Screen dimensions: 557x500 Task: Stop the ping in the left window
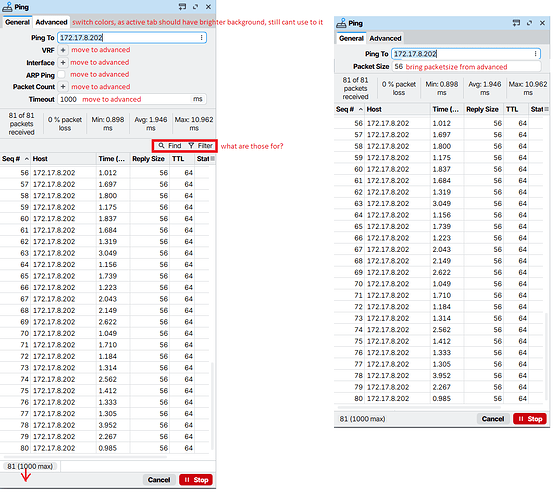196,480
